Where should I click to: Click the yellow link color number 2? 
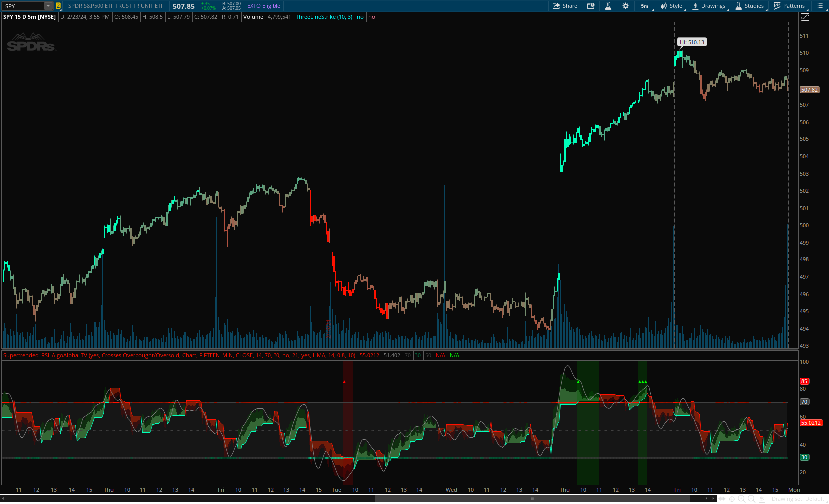click(x=58, y=6)
